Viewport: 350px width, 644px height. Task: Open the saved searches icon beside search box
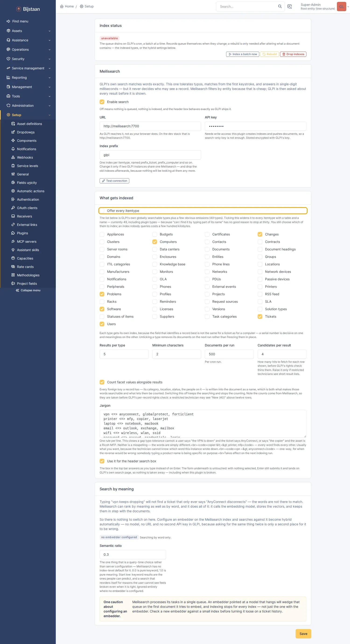point(290,7)
